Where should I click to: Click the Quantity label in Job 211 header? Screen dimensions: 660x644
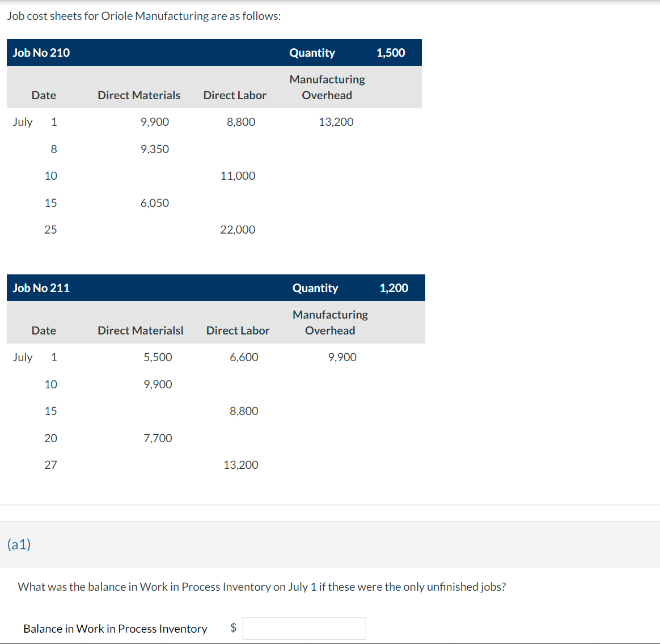pos(315,288)
